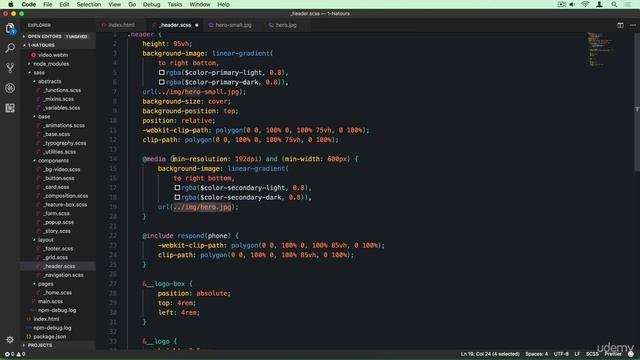Viewport: 640px width, 360px height.
Task: Open _animations.scss in the explorer
Action: tap(64, 125)
